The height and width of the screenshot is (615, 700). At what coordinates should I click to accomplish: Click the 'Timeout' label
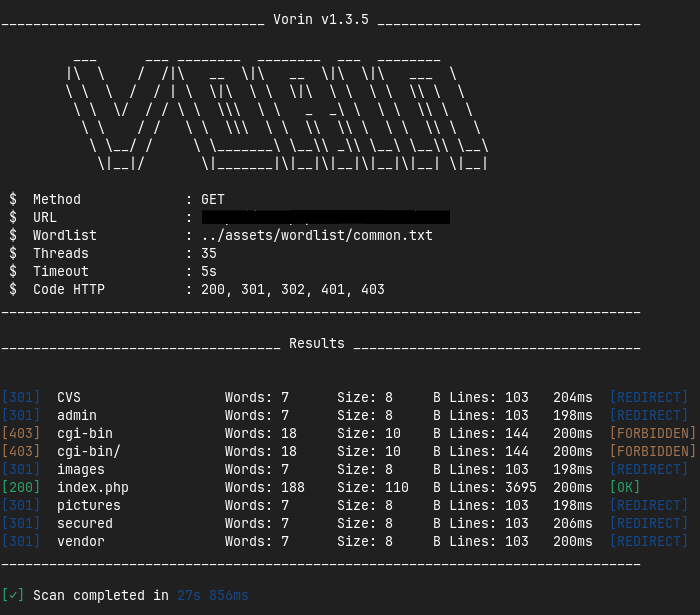click(x=61, y=271)
